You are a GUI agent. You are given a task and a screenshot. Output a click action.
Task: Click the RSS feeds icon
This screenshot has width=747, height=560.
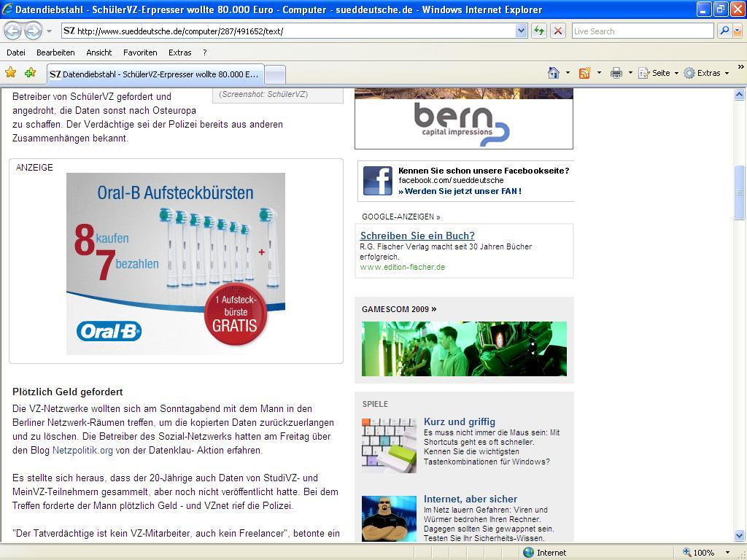(x=584, y=73)
